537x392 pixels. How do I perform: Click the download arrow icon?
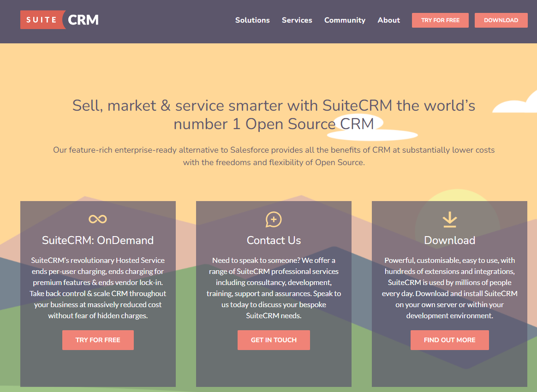point(449,220)
